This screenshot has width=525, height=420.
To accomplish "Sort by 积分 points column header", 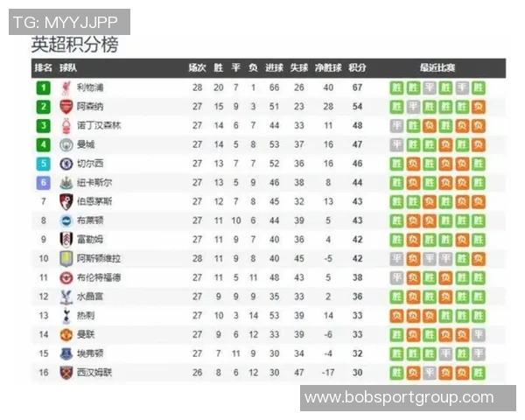I will pyautogui.click(x=357, y=67).
